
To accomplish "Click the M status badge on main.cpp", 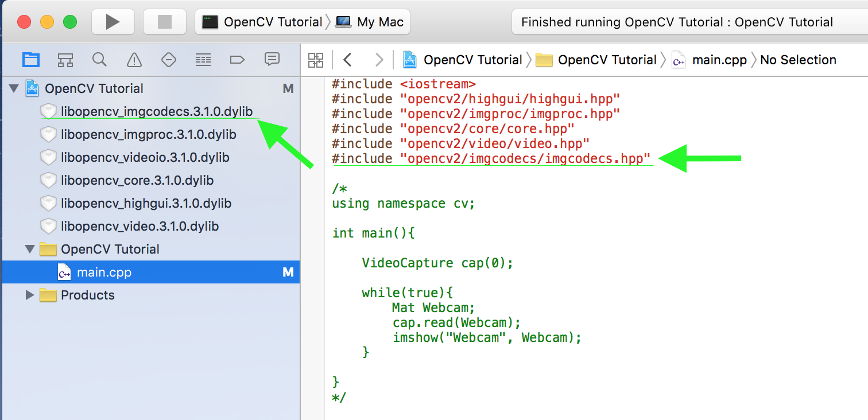I will click(x=288, y=272).
